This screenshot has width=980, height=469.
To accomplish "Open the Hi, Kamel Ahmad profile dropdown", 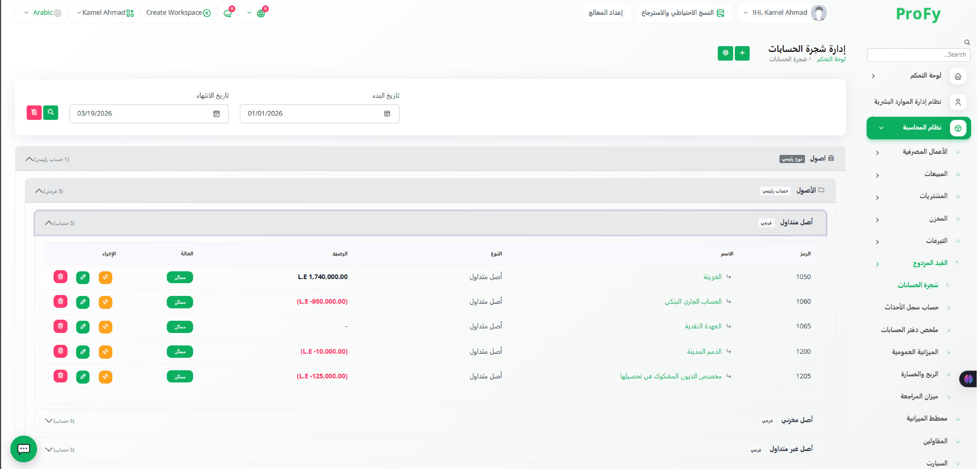I will click(x=783, y=13).
